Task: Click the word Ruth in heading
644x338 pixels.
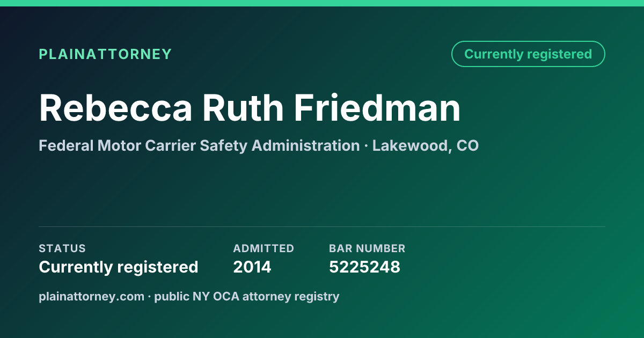Action: pos(243,108)
